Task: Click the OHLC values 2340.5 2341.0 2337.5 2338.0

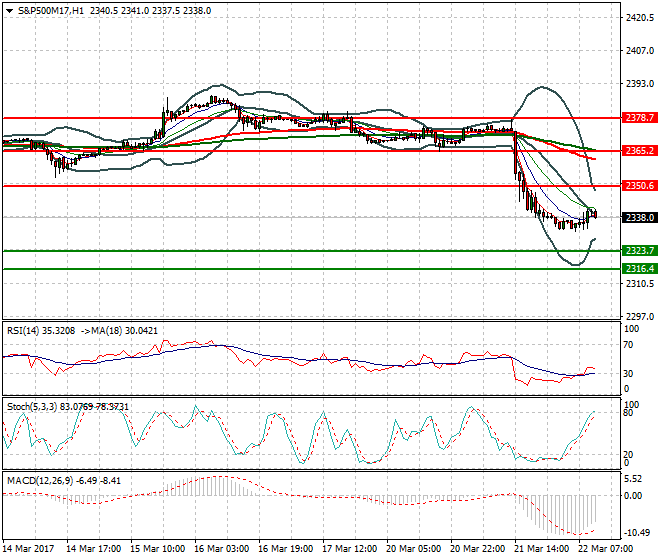Action: (x=151, y=11)
